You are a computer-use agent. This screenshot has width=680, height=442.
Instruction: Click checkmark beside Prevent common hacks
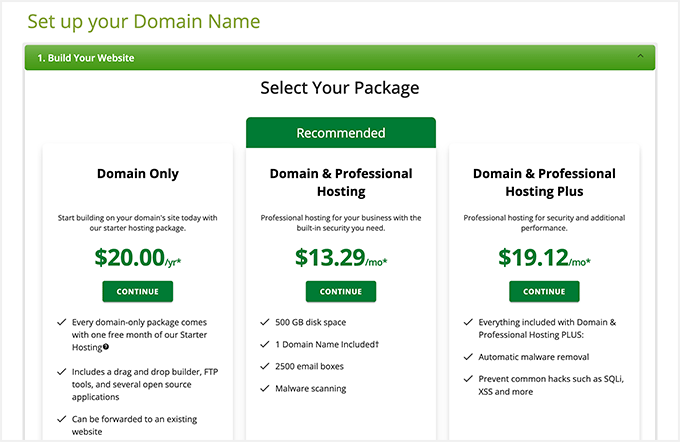pos(468,379)
